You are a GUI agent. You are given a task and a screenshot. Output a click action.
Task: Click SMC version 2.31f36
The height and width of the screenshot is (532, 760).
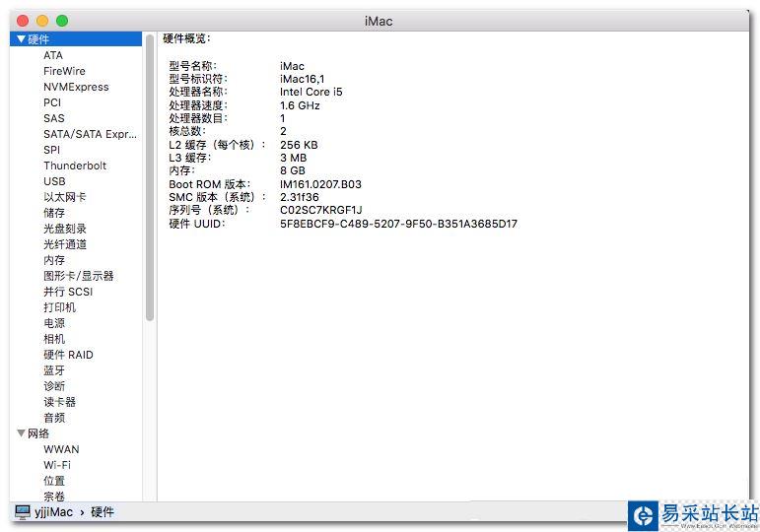pyautogui.click(x=299, y=197)
